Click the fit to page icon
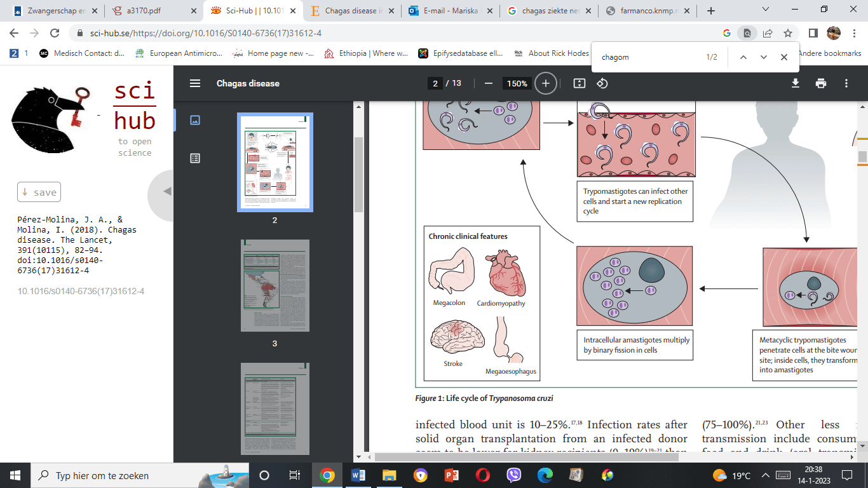This screenshot has height=488, width=868. (x=579, y=83)
